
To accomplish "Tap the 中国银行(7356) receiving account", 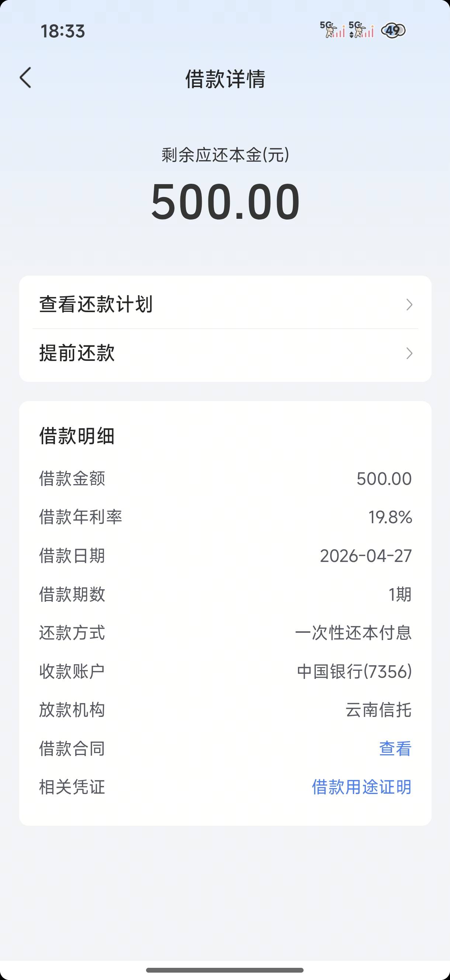I will (354, 672).
